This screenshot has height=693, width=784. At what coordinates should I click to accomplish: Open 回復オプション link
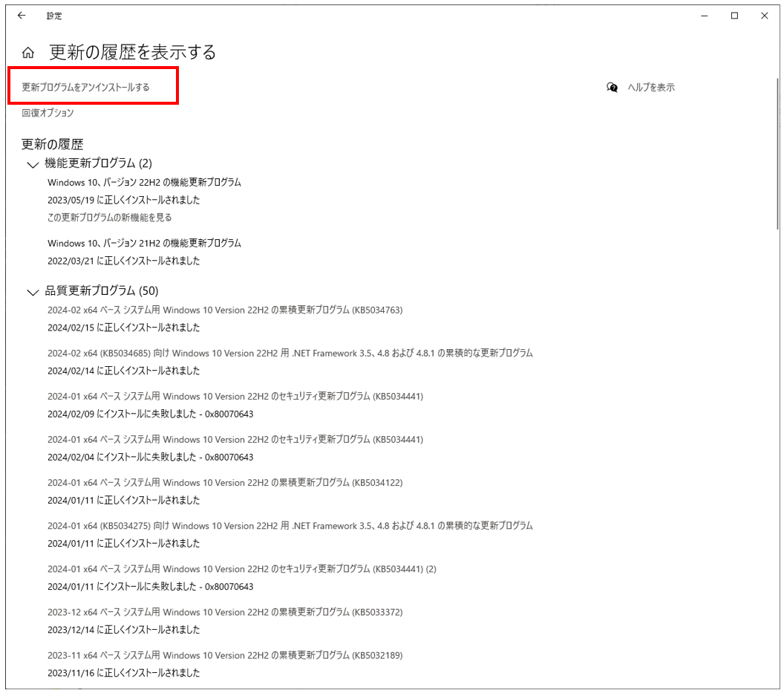coord(48,113)
